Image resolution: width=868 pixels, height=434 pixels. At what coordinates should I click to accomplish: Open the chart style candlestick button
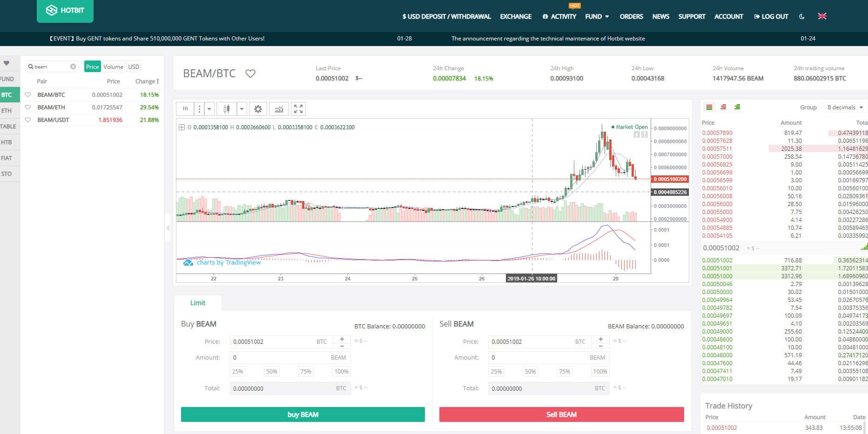[227, 109]
